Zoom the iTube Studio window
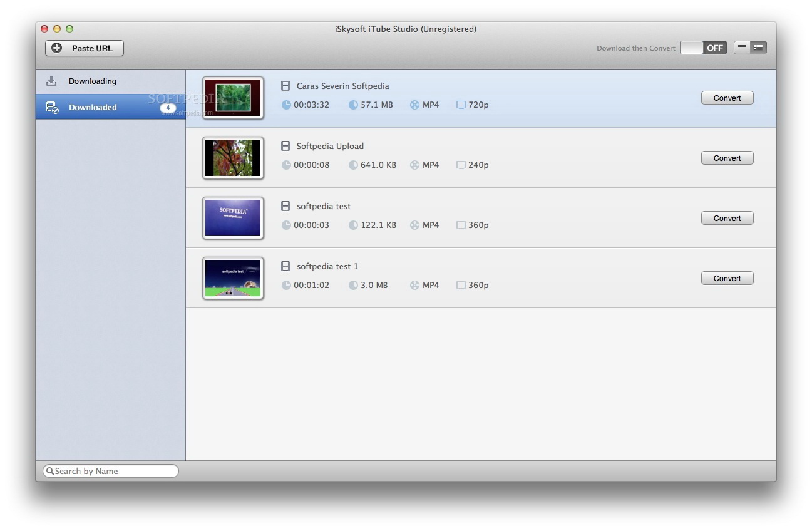 click(69, 29)
